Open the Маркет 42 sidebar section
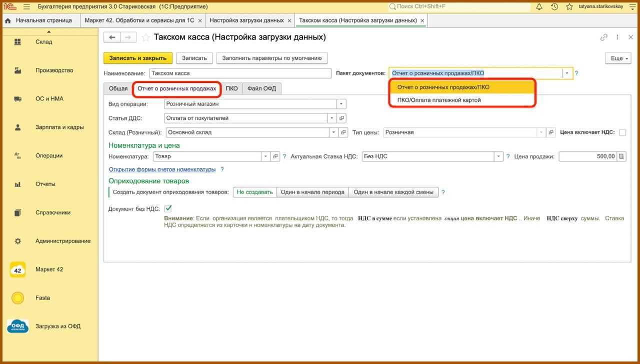The image size is (640, 364). pos(49,270)
